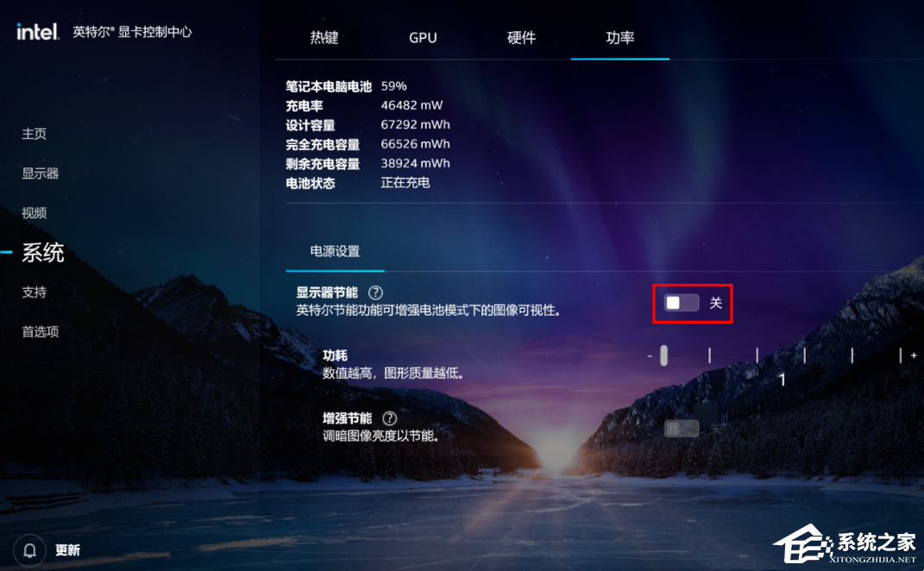
Task: Select the 电源设置 sub-tab
Action: 335,251
